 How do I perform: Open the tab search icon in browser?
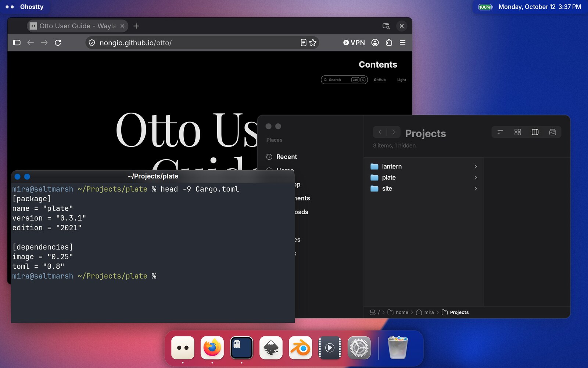tap(386, 26)
